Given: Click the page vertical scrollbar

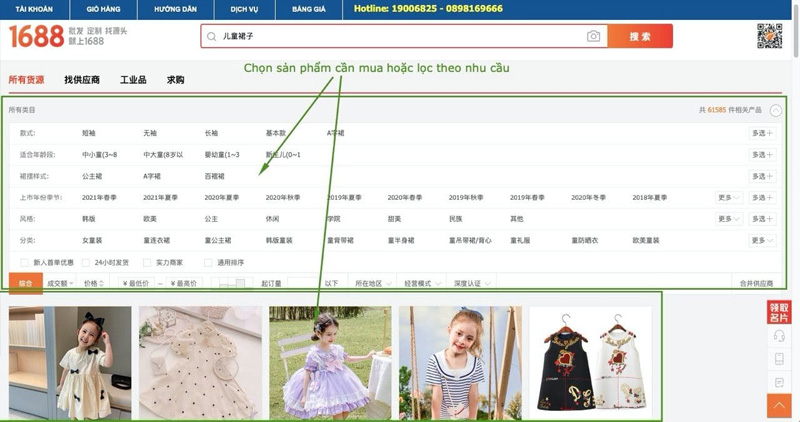Looking at the screenshot, I should (796, 29).
